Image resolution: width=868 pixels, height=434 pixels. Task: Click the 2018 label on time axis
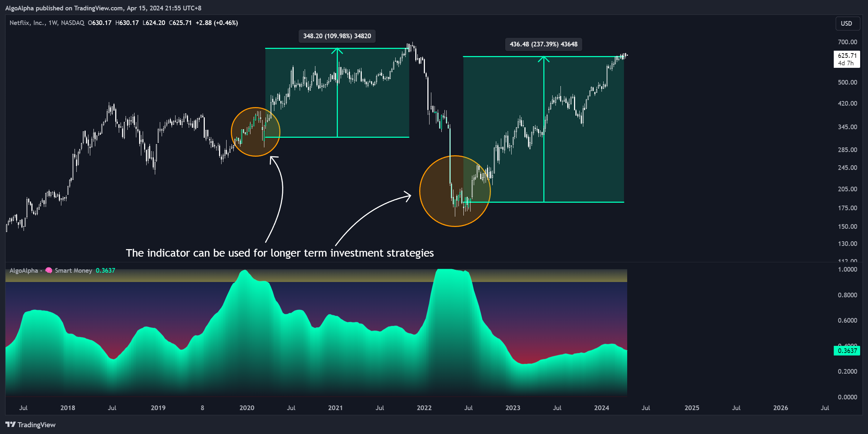tap(68, 408)
